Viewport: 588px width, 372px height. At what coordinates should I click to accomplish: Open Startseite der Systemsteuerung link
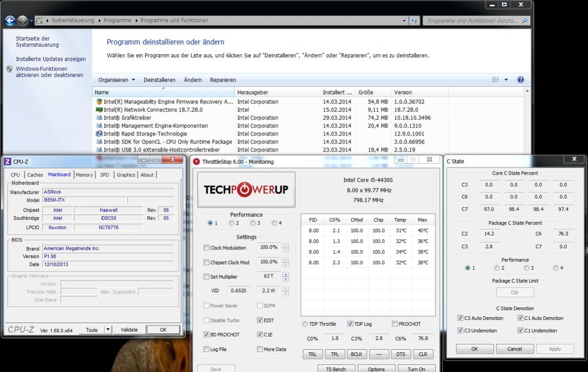coord(37,41)
